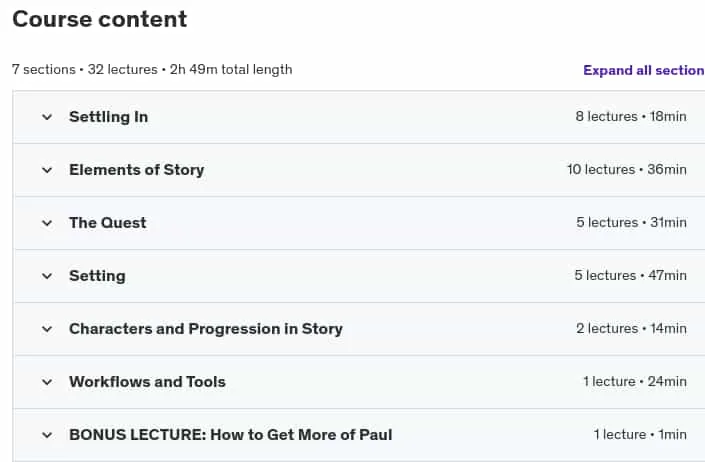Expand the Elements of Story chevron
This screenshot has width=705, height=462.
47,170
